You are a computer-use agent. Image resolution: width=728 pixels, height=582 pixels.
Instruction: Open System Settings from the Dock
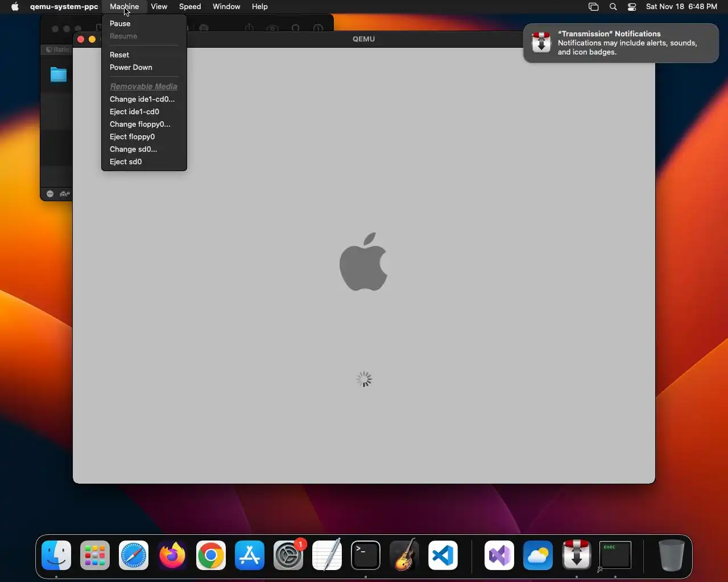coord(288,555)
